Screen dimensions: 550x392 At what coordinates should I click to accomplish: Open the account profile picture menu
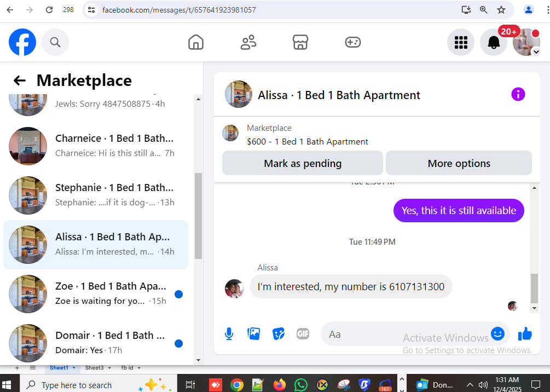[526, 42]
